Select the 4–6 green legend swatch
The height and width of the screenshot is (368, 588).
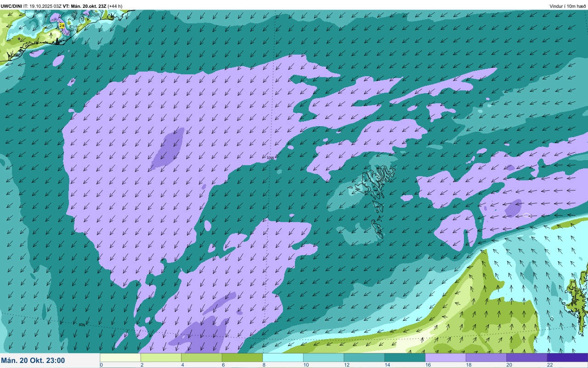202,357
